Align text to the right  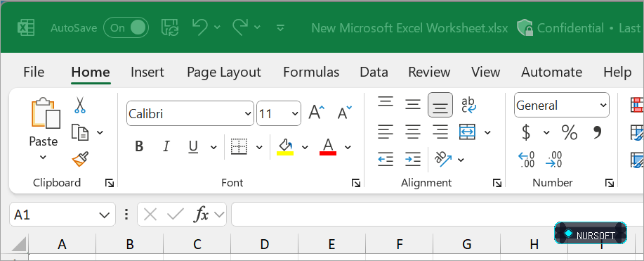point(440,132)
